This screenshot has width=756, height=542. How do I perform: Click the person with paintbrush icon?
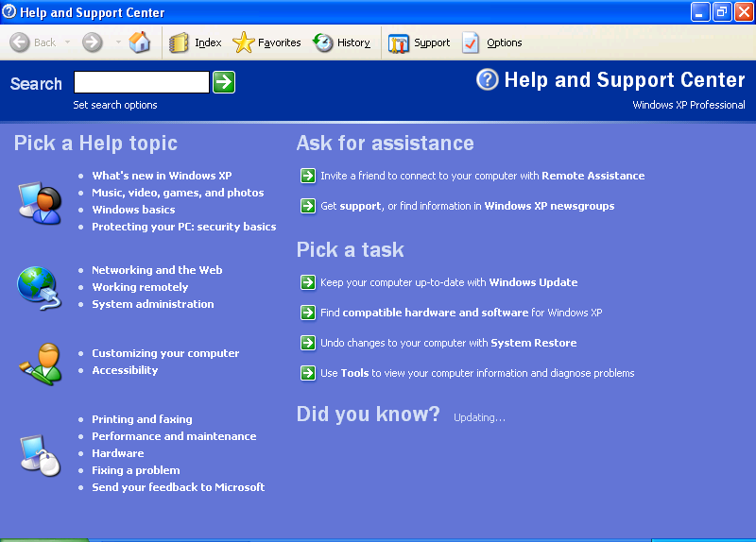pyautogui.click(x=41, y=364)
